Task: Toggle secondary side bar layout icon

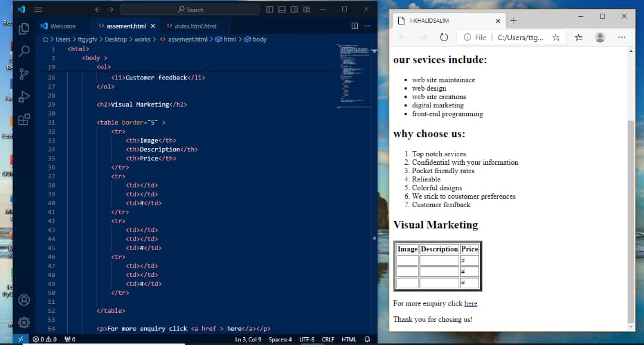Action: (294, 10)
